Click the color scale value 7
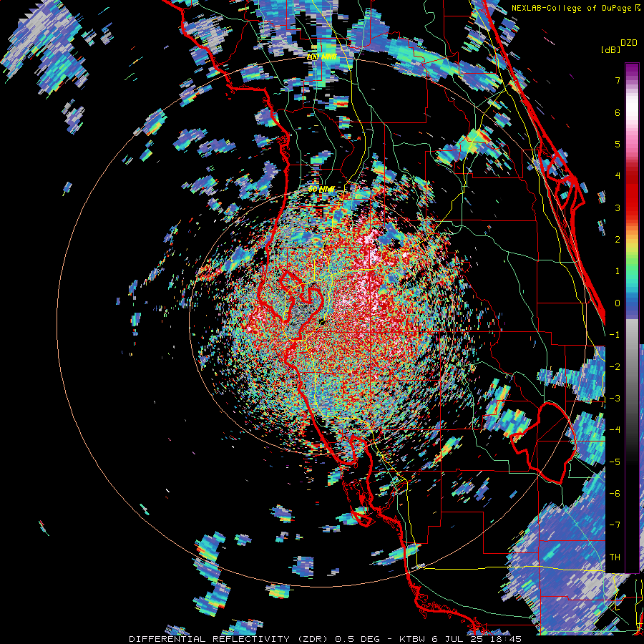Viewport: 644px width, 644px height. pyautogui.click(x=618, y=80)
